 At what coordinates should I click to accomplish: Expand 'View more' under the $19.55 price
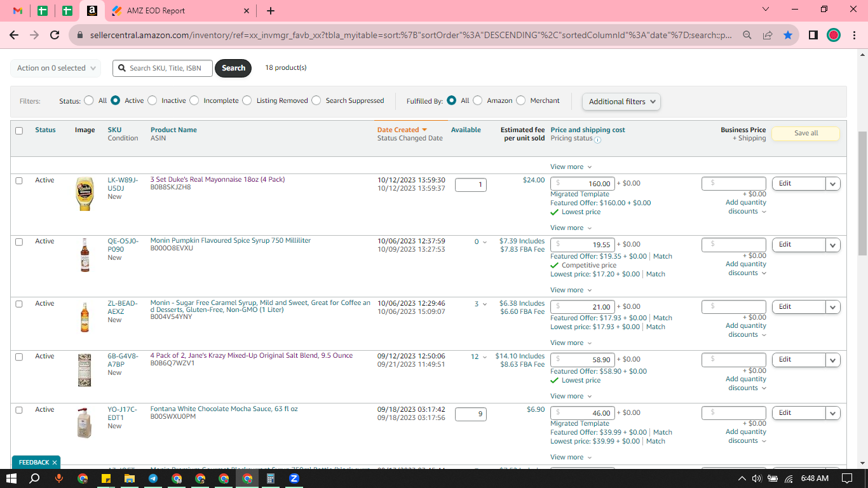pyautogui.click(x=571, y=290)
